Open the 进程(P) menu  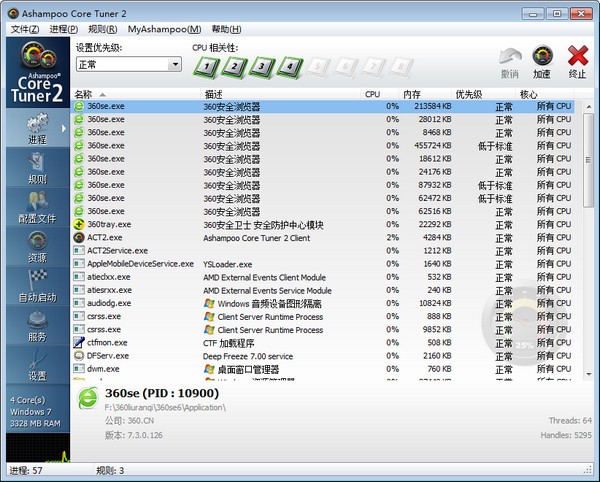point(64,29)
